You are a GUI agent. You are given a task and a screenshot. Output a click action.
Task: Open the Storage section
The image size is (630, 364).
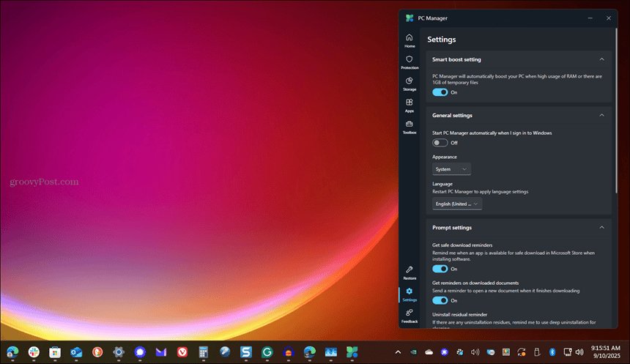(409, 84)
